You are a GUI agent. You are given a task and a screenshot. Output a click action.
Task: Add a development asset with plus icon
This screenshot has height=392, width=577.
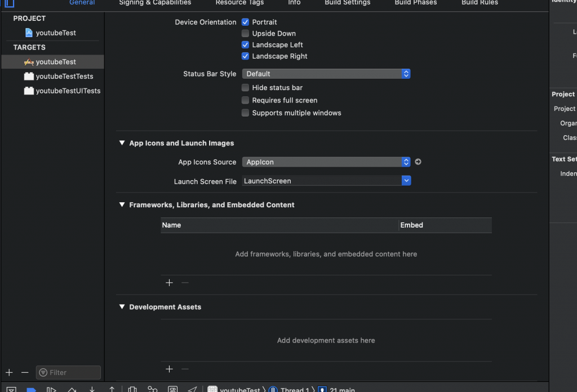169,369
